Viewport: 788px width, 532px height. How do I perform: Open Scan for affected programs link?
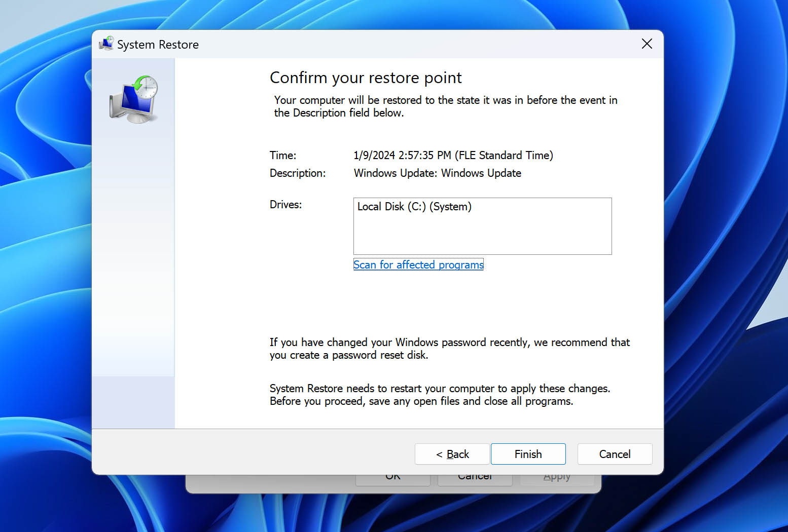418,264
